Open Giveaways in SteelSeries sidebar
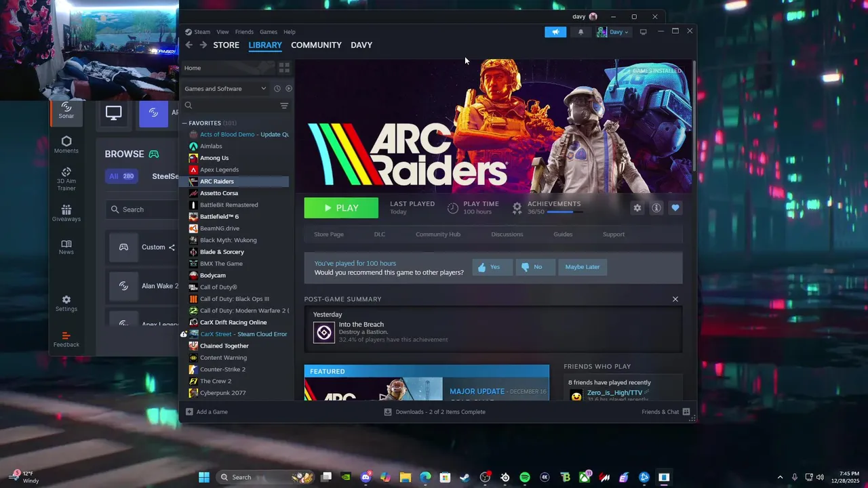The image size is (868, 488). click(x=66, y=213)
